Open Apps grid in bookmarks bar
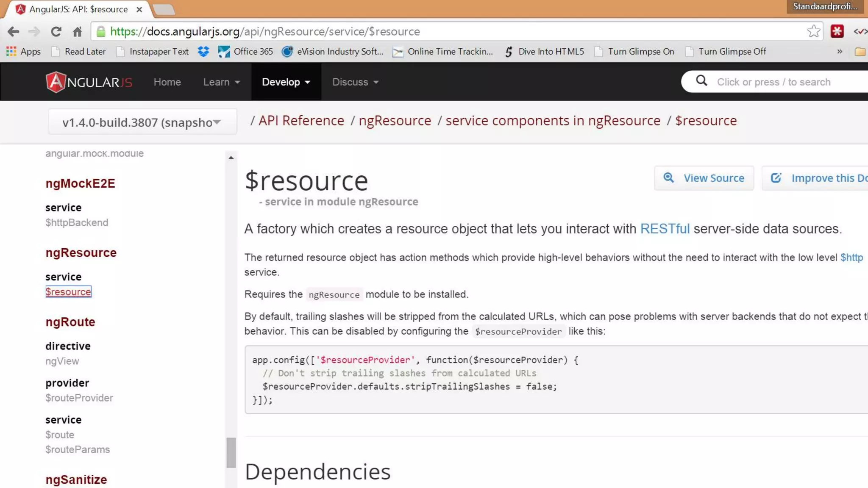 [24, 52]
